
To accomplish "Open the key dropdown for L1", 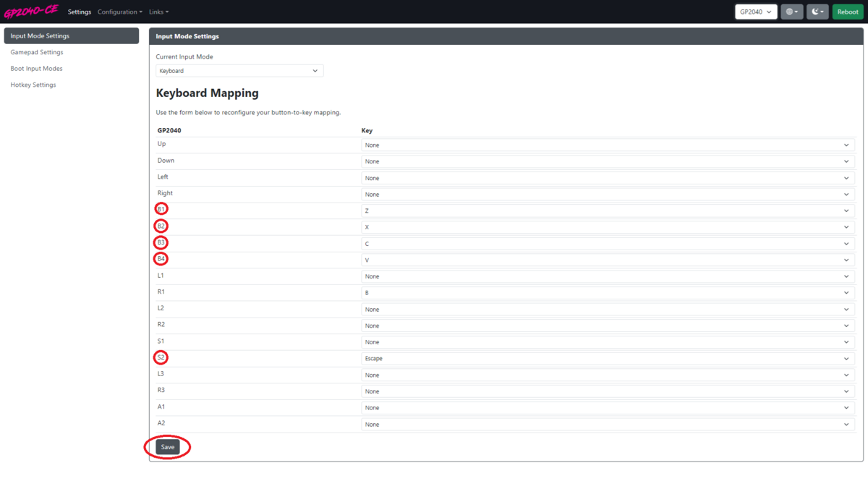I will (x=608, y=276).
